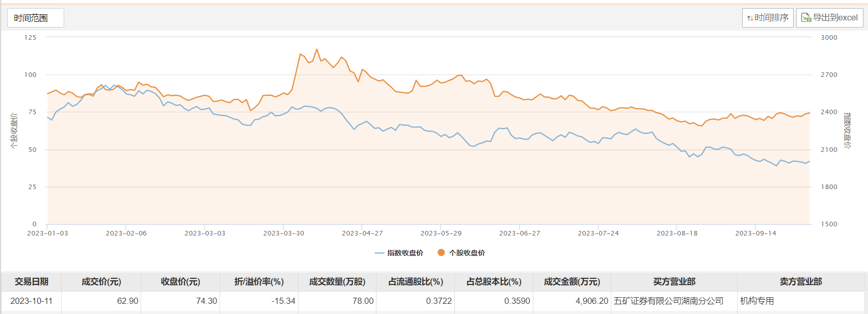Toggle 个股收盘价 series via legend label
This screenshot has width=868, height=314.
tap(467, 253)
